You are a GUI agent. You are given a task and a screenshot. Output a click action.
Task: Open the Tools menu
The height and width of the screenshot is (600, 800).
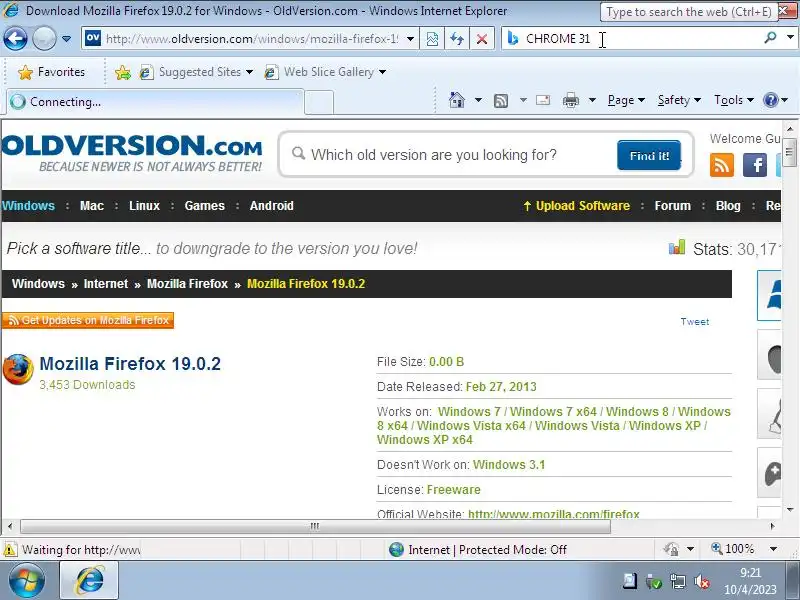point(734,100)
